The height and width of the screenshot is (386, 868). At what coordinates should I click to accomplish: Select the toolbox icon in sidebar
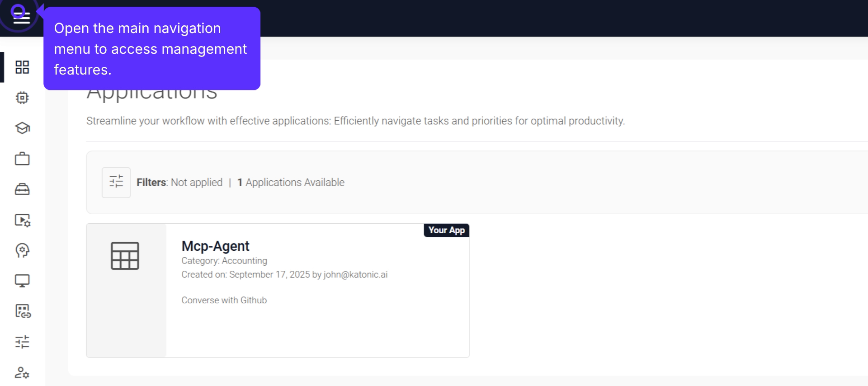(x=22, y=189)
